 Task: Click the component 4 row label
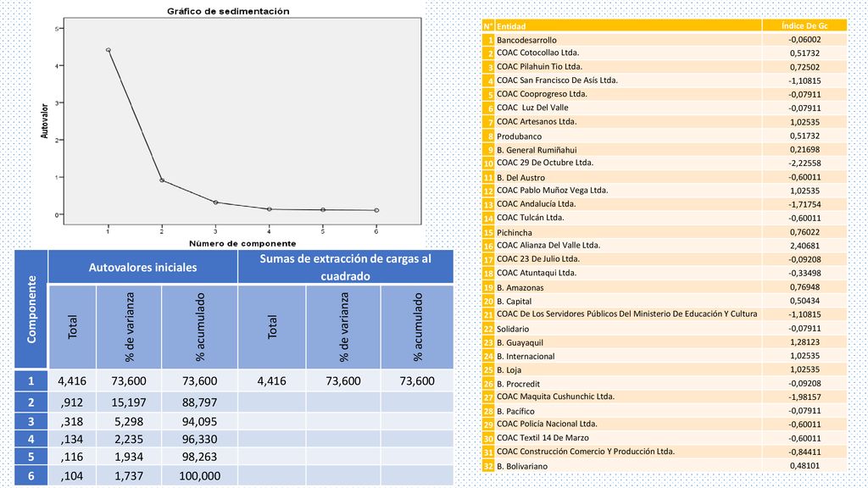(31, 439)
